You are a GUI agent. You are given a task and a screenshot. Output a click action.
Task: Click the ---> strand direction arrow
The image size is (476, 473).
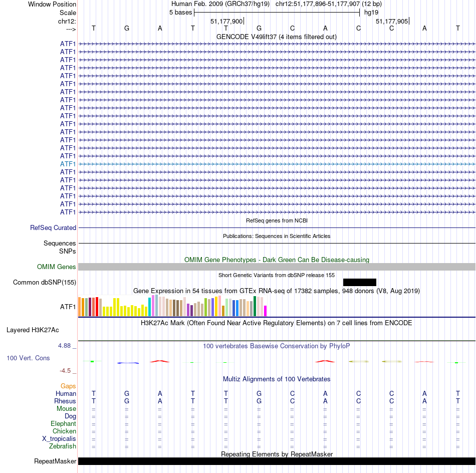coord(71,29)
